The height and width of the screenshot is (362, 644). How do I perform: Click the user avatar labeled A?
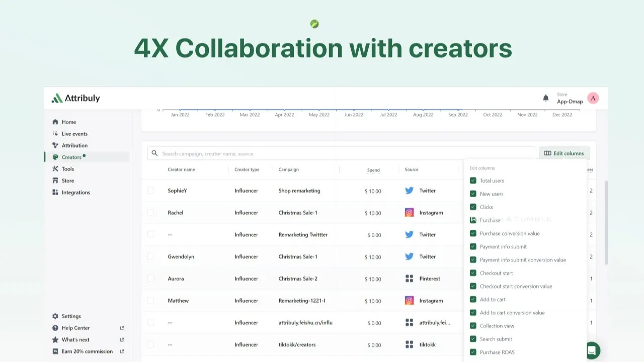[593, 98]
